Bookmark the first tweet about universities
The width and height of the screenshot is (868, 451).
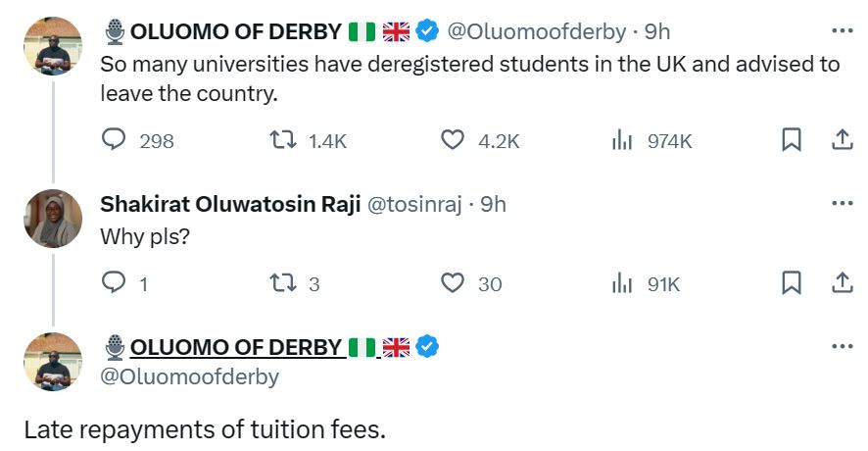[791, 140]
